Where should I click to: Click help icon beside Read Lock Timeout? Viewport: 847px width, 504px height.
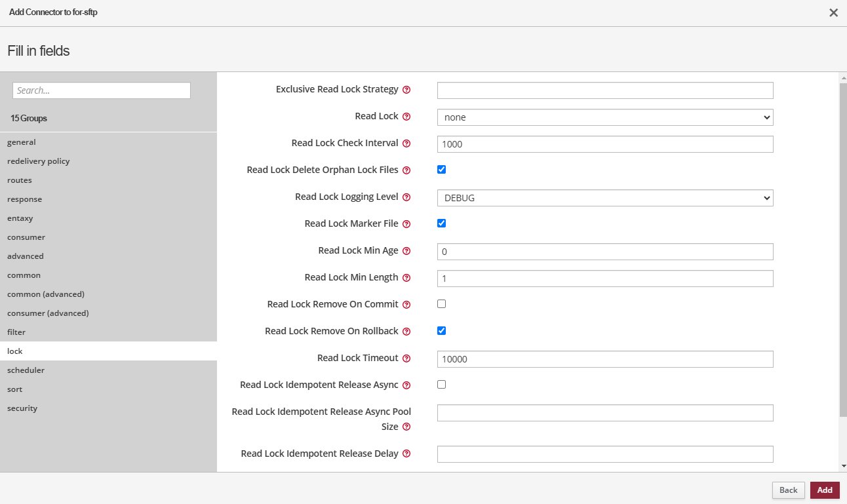(406, 359)
